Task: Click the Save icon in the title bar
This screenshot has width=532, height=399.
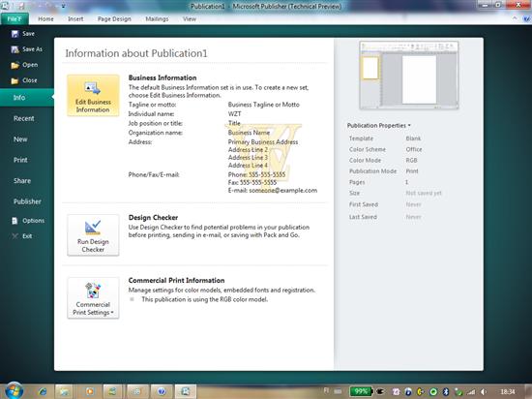Action: point(21,6)
